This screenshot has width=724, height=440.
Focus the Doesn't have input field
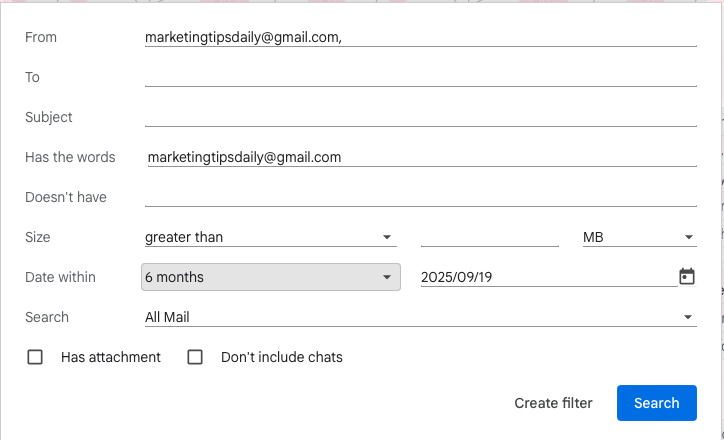click(x=420, y=197)
